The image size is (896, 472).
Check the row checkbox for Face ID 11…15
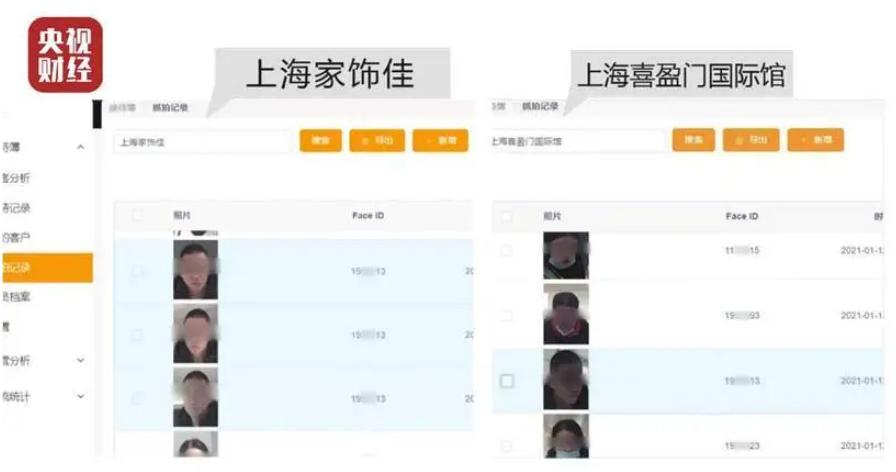click(506, 250)
